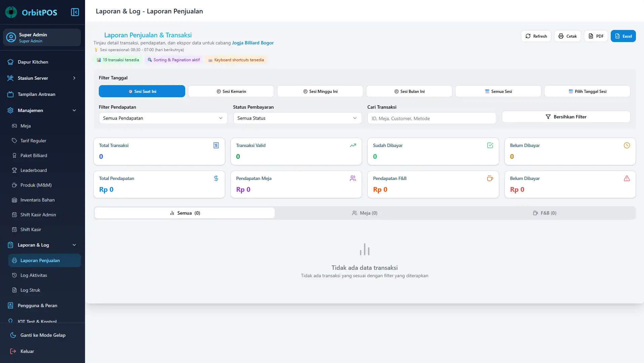Collapse the sidebar using the top icon
Viewport: 644px width, 363px height.
(75, 12)
